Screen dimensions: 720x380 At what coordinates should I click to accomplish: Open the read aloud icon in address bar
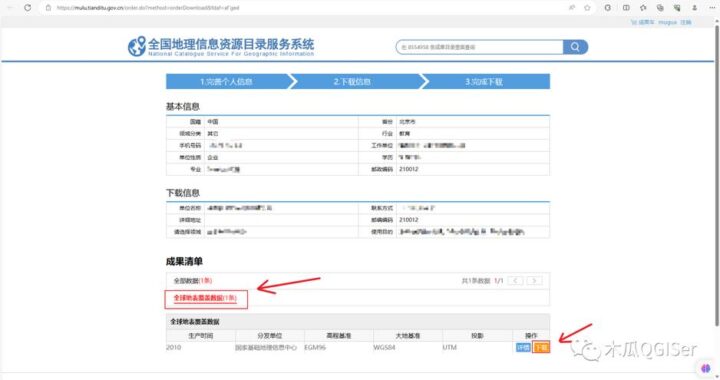572,8
